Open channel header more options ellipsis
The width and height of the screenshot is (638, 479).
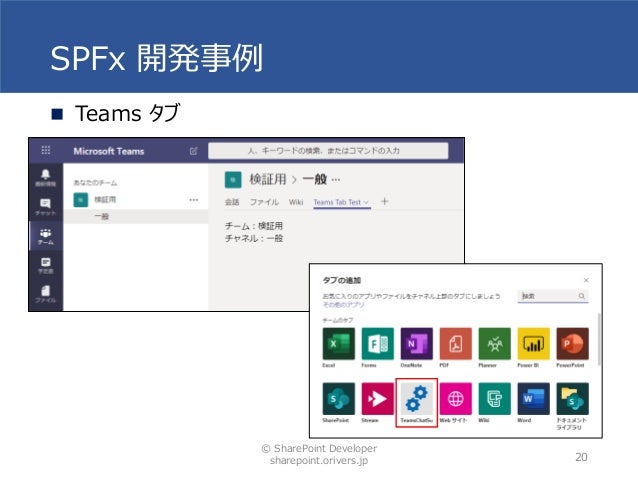[336, 179]
